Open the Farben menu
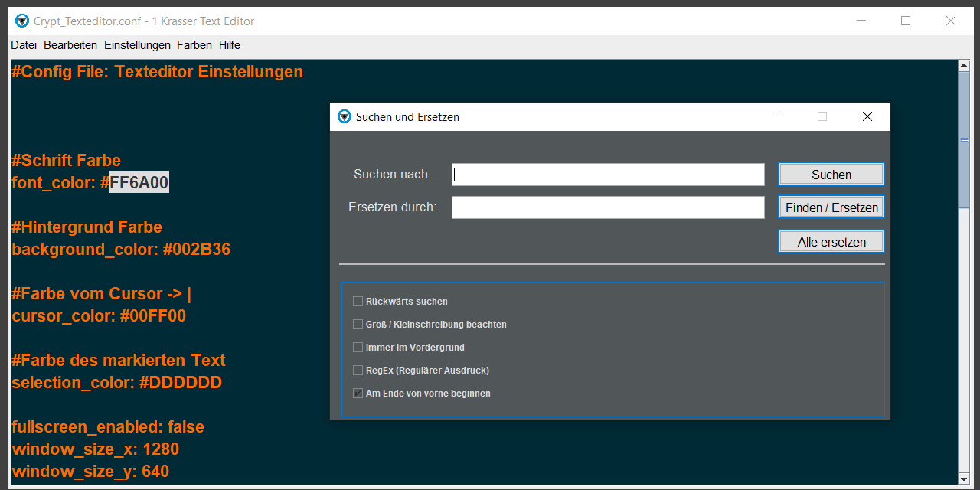The width and height of the screenshot is (980, 490). tap(194, 45)
